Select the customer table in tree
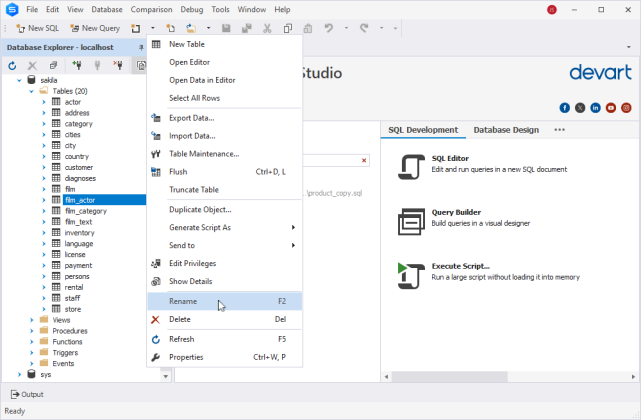 click(78, 167)
